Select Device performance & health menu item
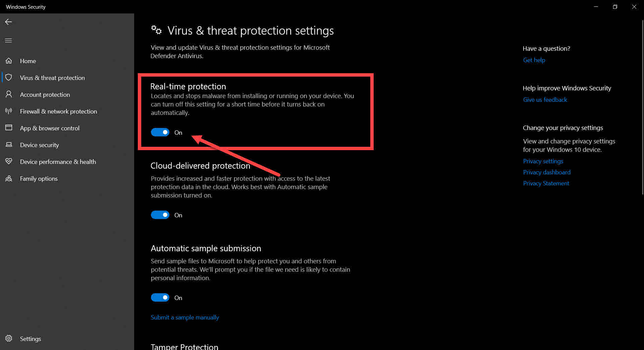 (58, 162)
